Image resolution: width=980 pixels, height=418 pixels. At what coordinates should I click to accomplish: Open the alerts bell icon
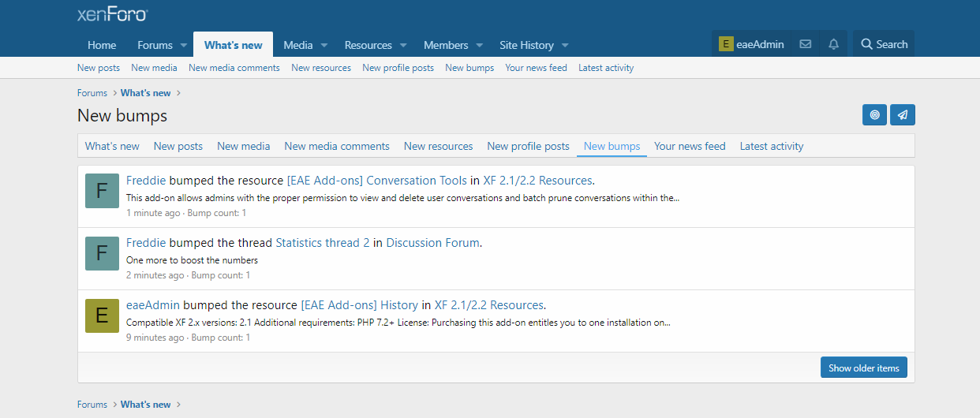(833, 44)
